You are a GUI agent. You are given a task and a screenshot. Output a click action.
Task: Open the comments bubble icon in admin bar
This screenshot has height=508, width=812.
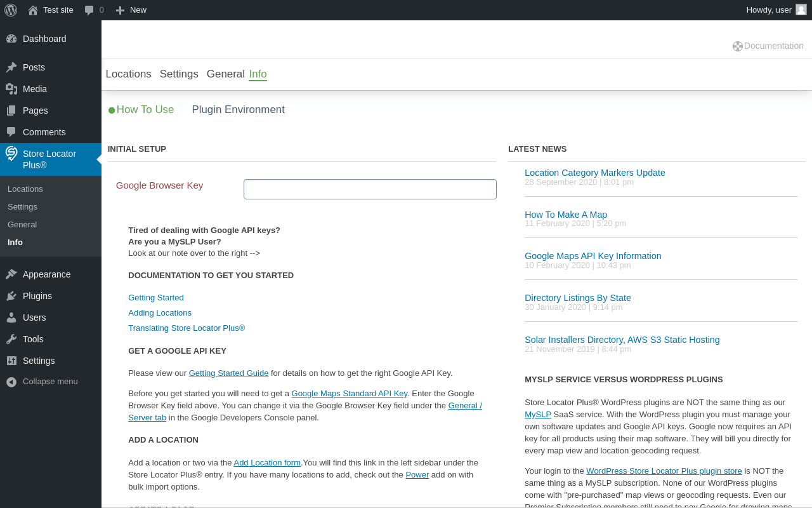(x=89, y=10)
